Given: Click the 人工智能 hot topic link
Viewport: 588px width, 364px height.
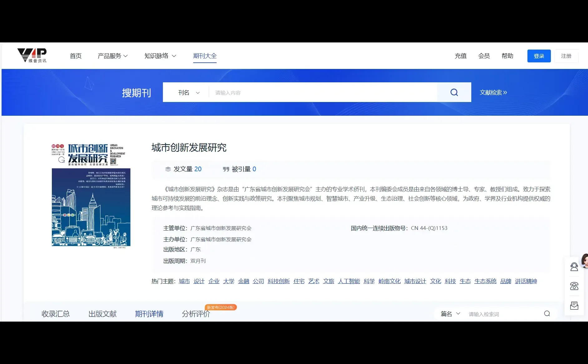Looking at the screenshot, I should point(349,281).
